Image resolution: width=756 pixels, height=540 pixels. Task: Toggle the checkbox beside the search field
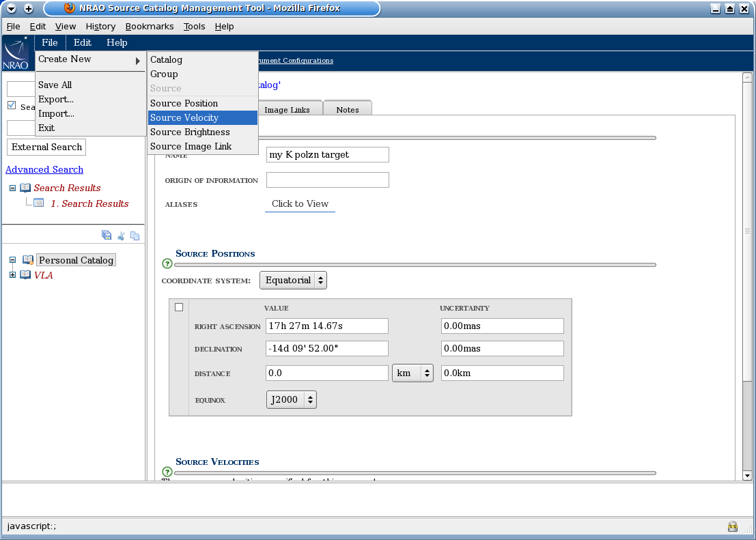pyautogui.click(x=11, y=105)
